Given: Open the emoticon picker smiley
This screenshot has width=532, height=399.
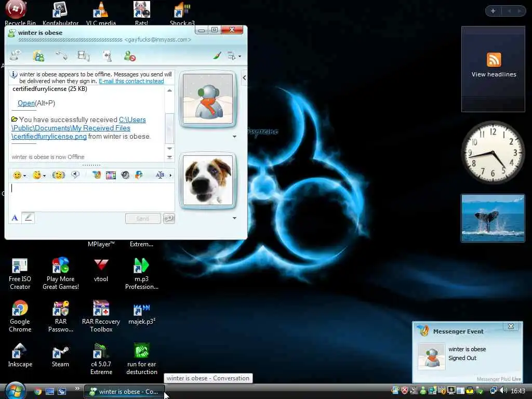Looking at the screenshot, I should [x=17, y=175].
